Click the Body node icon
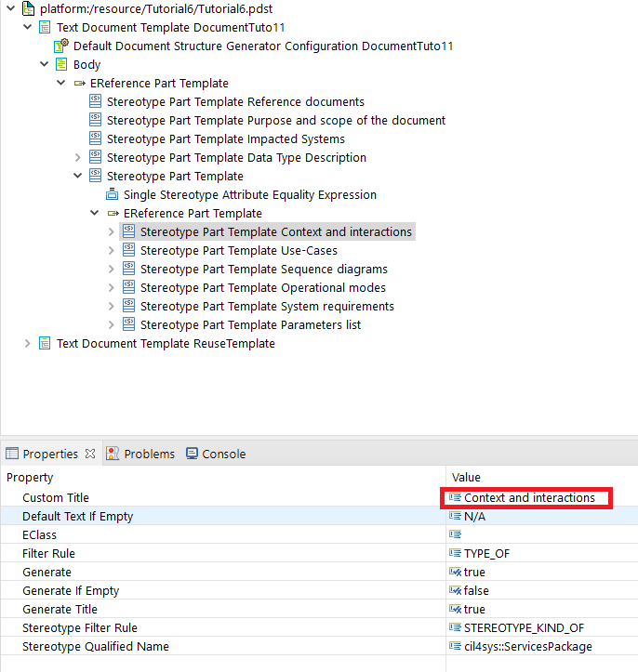638x672 pixels. [61, 65]
